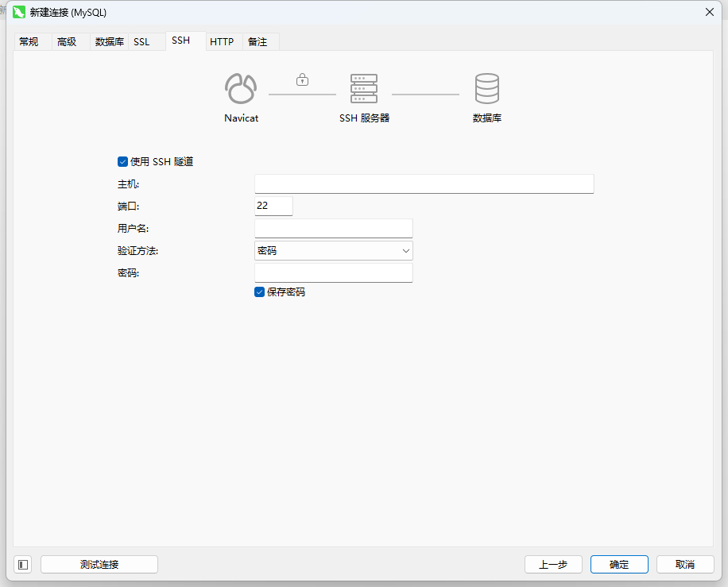The height and width of the screenshot is (587, 728).
Task: Click the Navicat logo icon in diagram
Action: [241, 88]
